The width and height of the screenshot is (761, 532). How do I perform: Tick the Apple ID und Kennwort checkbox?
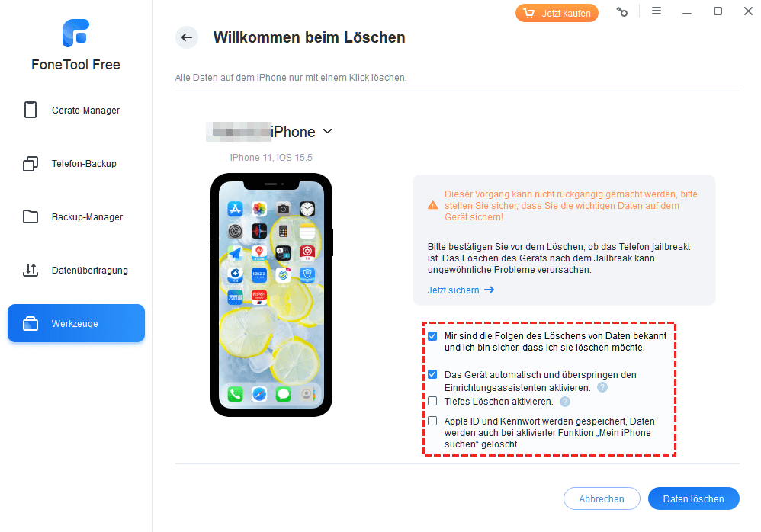[x=432, y=421]
